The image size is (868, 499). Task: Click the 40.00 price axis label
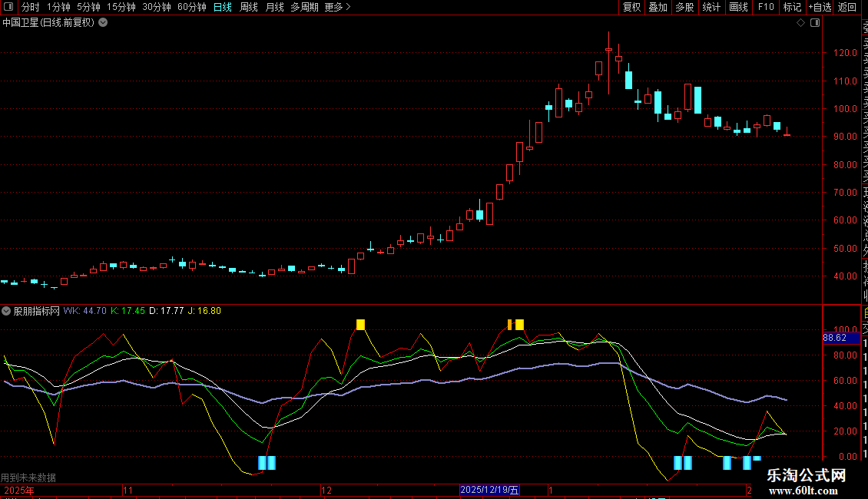point(845,276)
